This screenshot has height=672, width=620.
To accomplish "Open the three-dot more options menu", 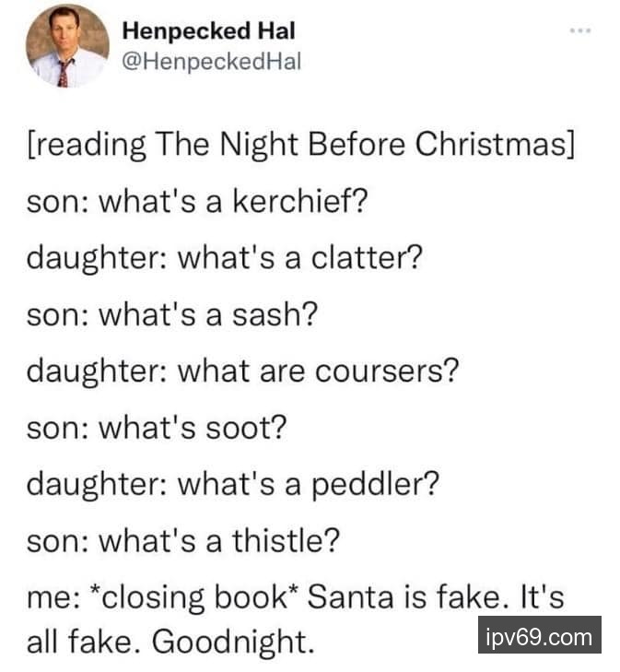I will [x=579, y=31].
